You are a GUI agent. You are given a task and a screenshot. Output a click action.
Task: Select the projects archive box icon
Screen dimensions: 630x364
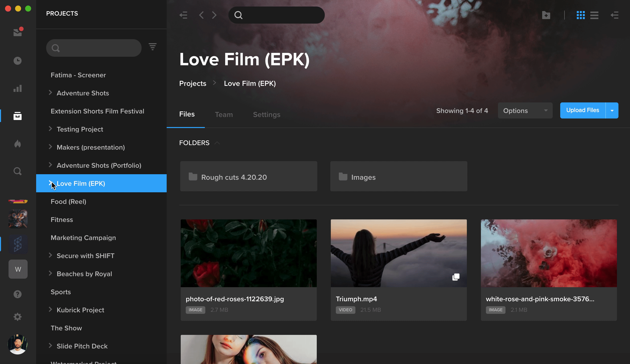(18, 116)
